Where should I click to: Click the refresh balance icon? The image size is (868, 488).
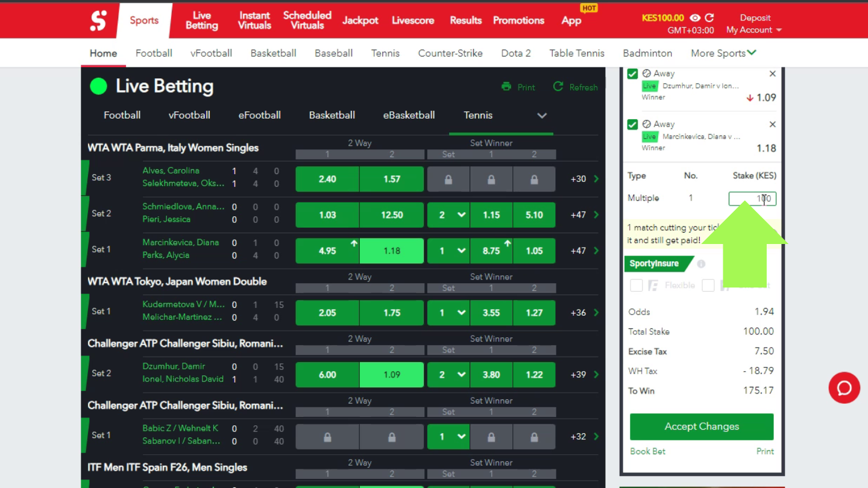709,18
